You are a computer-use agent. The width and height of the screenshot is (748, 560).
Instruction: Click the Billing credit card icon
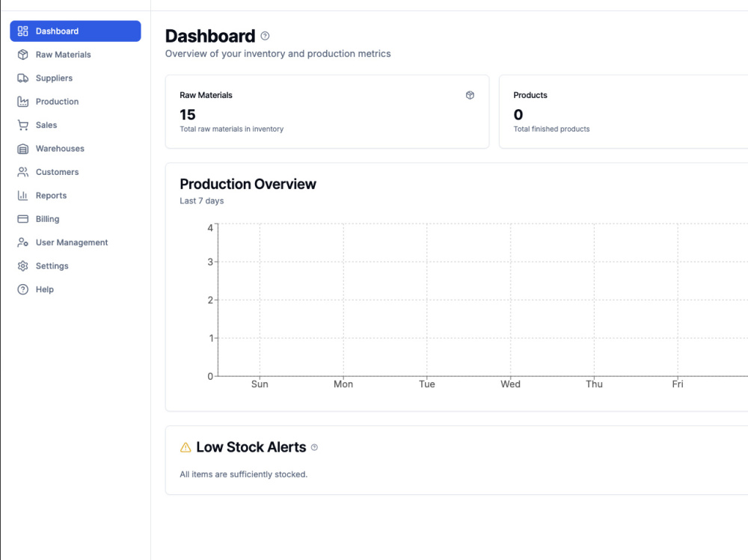(x=23, y=219)
